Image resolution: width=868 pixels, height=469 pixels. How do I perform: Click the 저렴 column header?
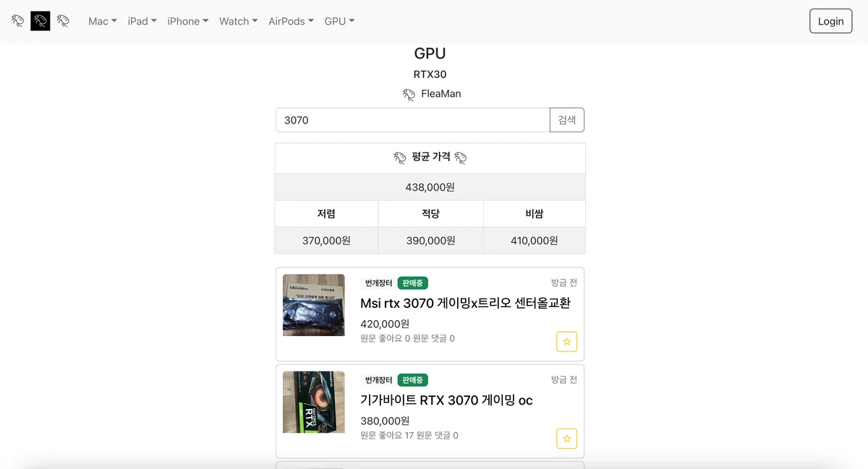click(326, 214)
